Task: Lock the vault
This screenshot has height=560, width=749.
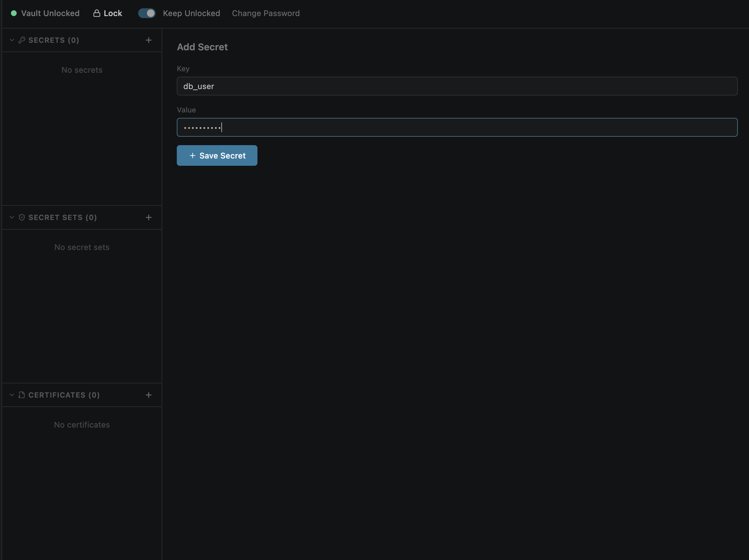Action: (108, 13)
